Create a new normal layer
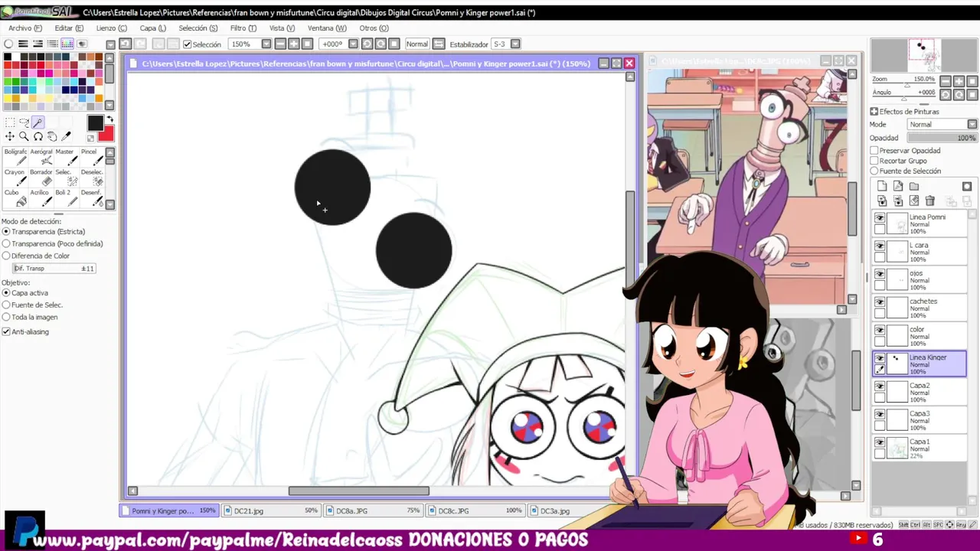Screen dimensions: 980x551 click(x=882, y=186)
